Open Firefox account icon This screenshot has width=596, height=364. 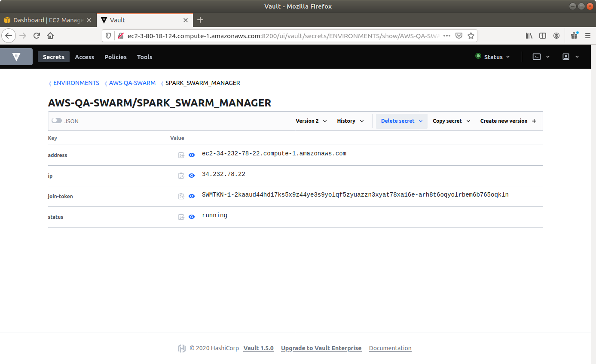coord(556,36)
